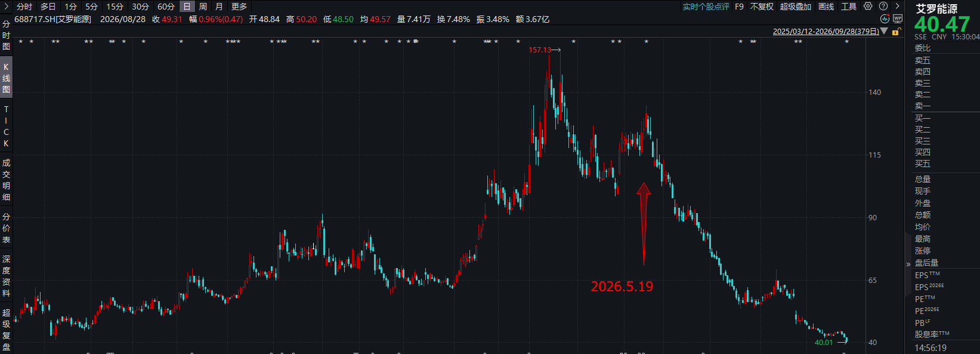Viewport: 980px width, 354px height.
Task: Open the 分时图 sidebar tab
Action: tap(6, 35)
